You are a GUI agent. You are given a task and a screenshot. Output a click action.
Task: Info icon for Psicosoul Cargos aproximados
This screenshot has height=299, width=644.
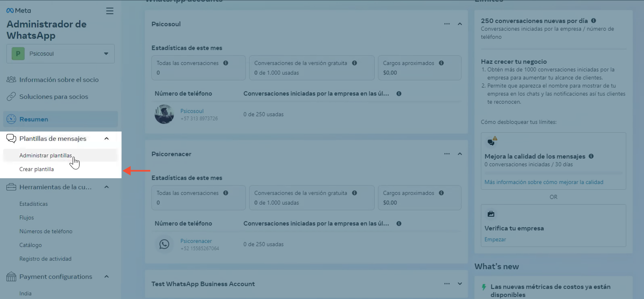pyautogui.click(x=441, y=63)
